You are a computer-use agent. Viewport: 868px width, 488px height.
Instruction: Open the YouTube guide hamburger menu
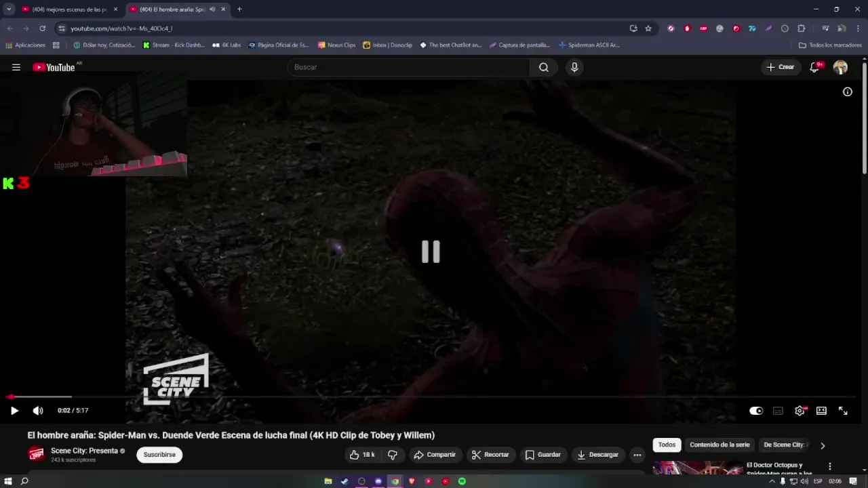point(16,67)
